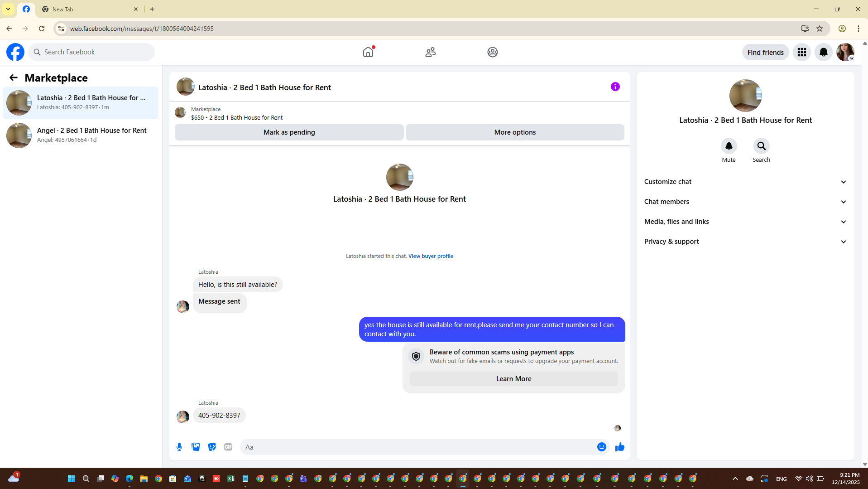Open the emoji picker icon
Screen dimensions: 868x489
[x=601, y=447]
